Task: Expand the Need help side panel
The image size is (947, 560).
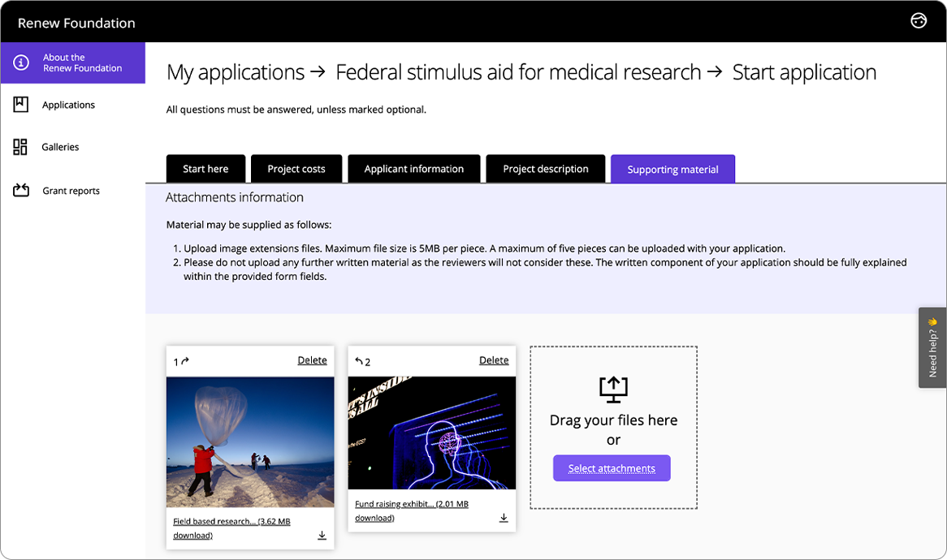Action: click(932, 347)
